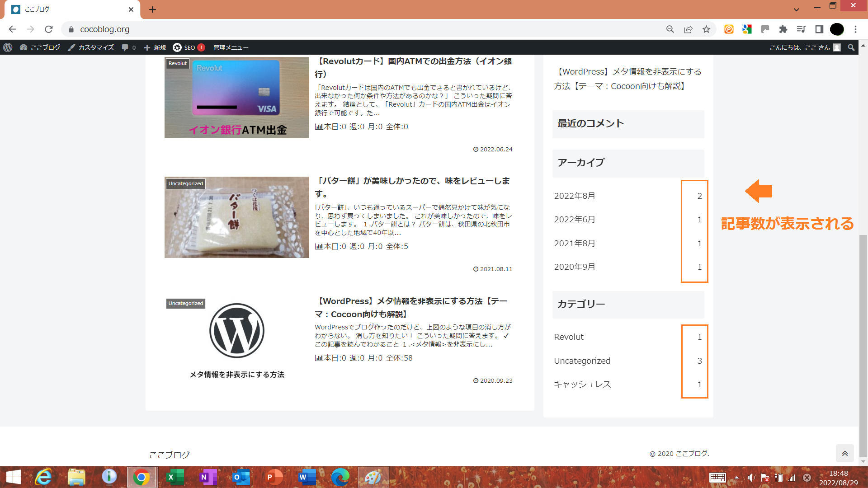Click 新規 to add new content

(155, 47)
